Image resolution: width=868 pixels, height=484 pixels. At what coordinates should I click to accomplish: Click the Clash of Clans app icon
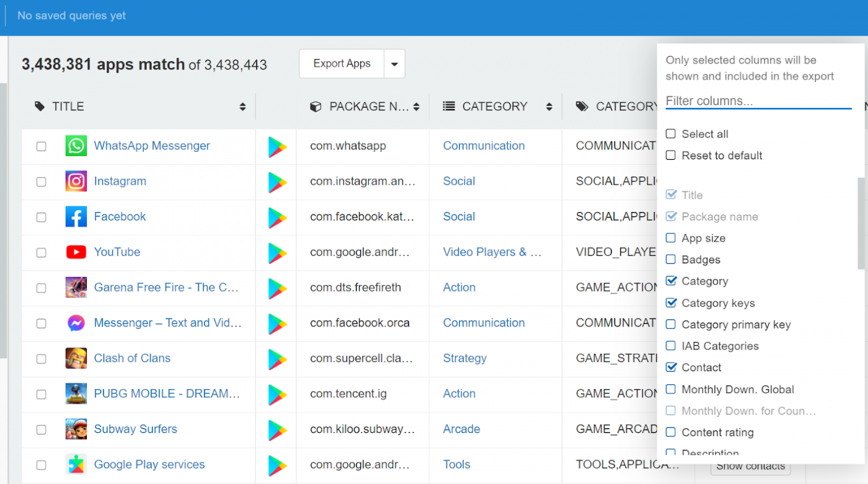pos(76,358)
